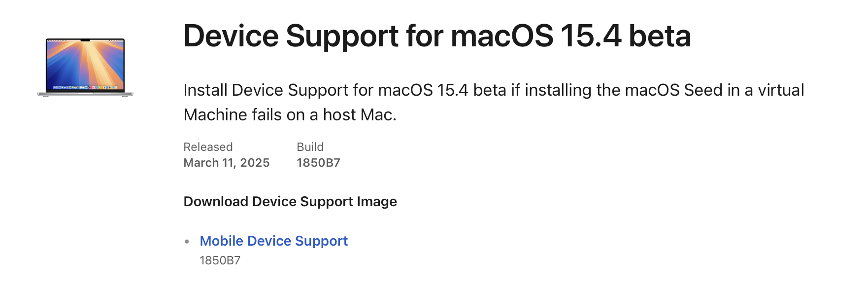Click the "Released" label
Viewport: 868px width, 292px height.
click(x=208, y=147)
